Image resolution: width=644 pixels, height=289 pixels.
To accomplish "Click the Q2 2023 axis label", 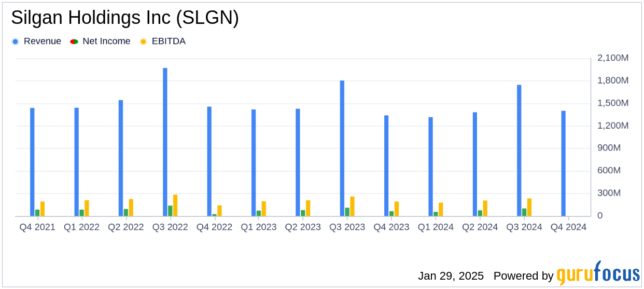I will [x=303, y=227].
